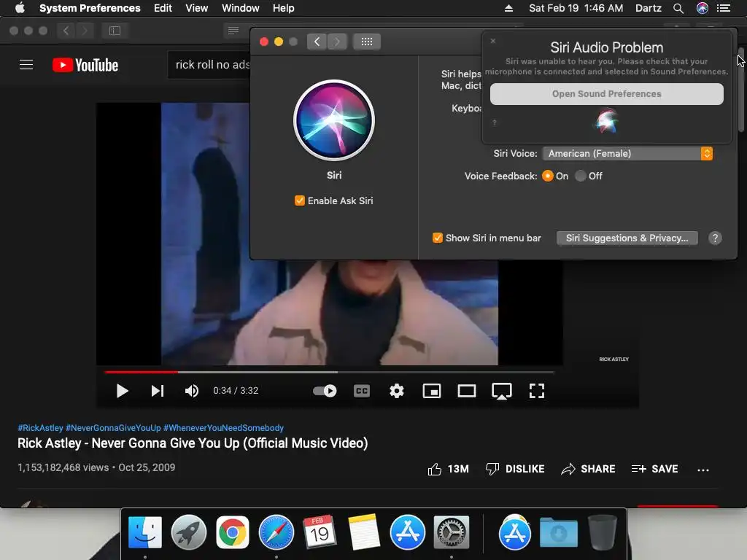Seek on the video progress bar
747x560 pixels.
[329, 372]
